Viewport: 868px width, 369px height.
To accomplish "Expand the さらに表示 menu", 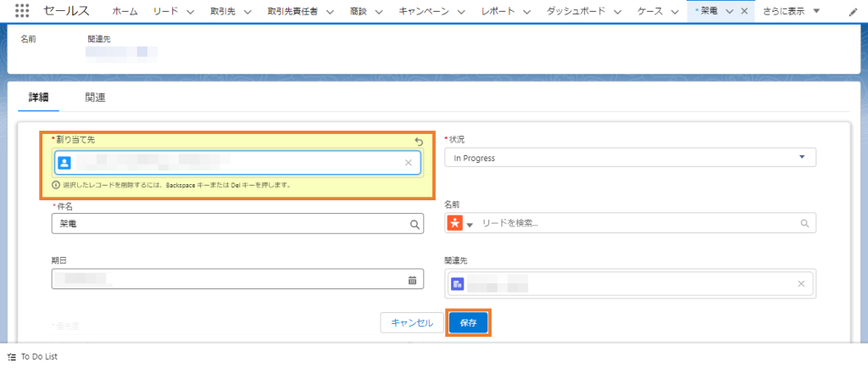I will pyautogui.click(x=792, y=11).
